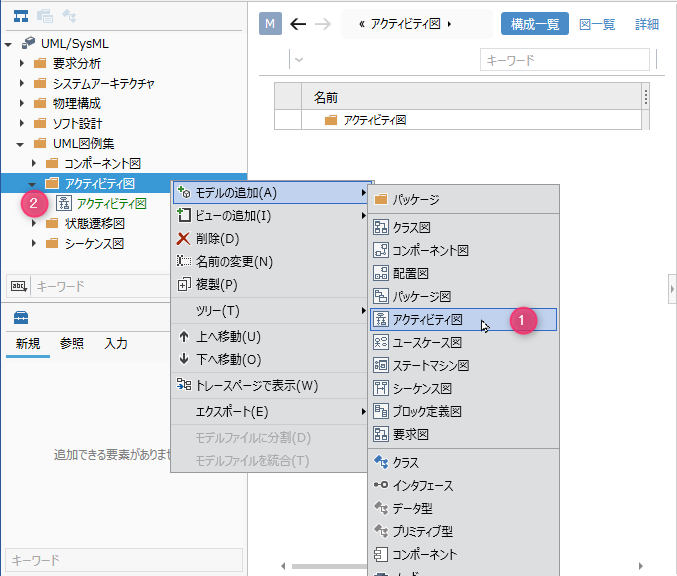Collapse the UML図例集 folder
The width and height of the screenshot is (677, 576).
coord(20,144)
